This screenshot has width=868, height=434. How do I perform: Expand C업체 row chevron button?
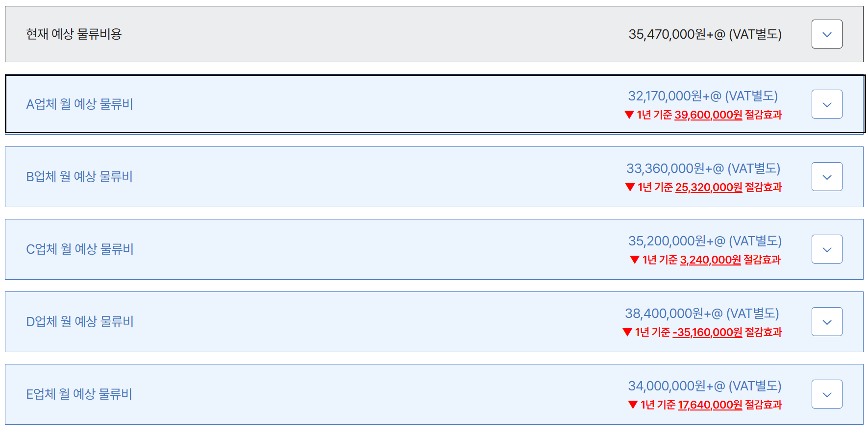[x=826, y=249]
